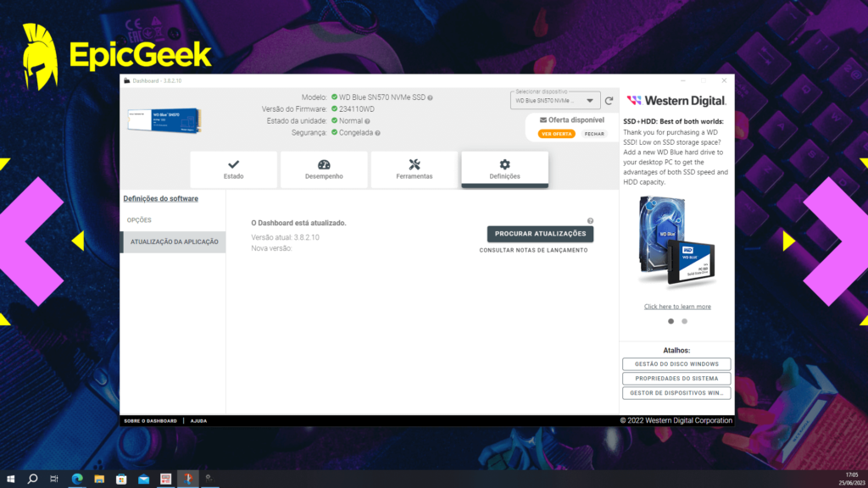Click the 'Click here to learn more' link

pos(677,307)
